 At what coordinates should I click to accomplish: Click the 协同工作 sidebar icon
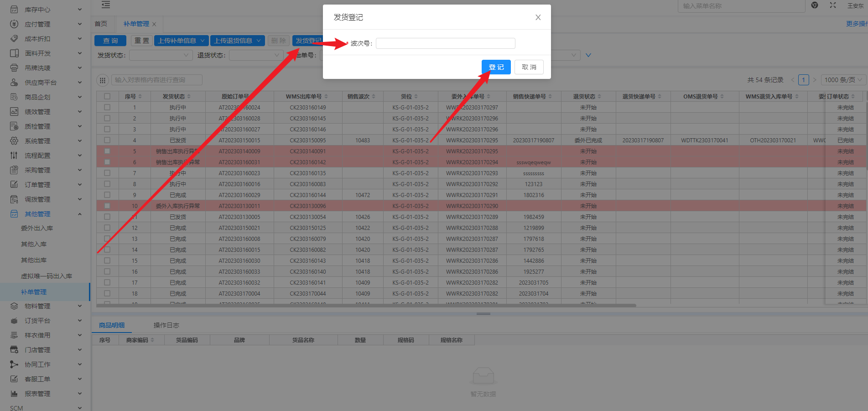coord(14,364)
